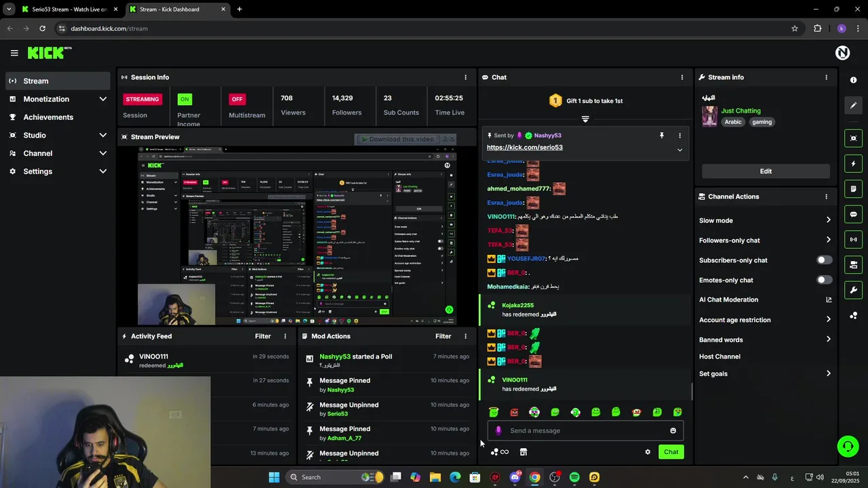Open the emoji picker in message box
The width and height of the screenshot is (868, 488).
673,430
